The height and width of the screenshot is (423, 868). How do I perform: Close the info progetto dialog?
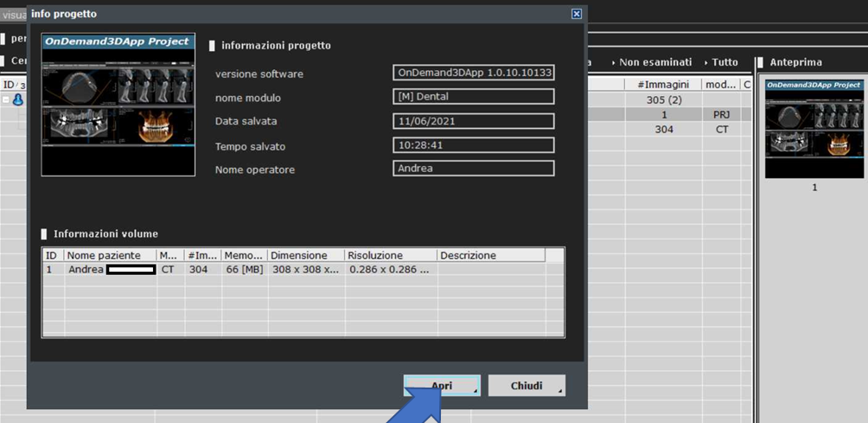coord(577,14)
